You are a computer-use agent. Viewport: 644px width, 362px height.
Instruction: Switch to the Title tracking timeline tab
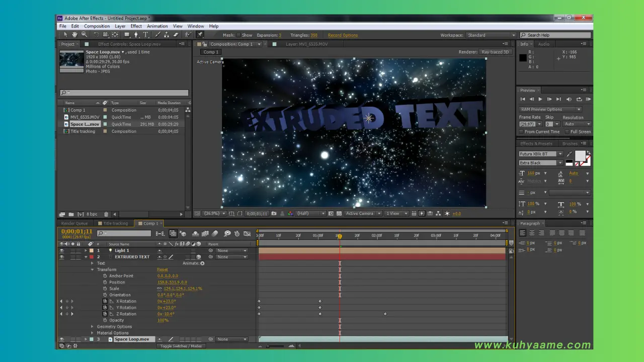coord(115,223)
